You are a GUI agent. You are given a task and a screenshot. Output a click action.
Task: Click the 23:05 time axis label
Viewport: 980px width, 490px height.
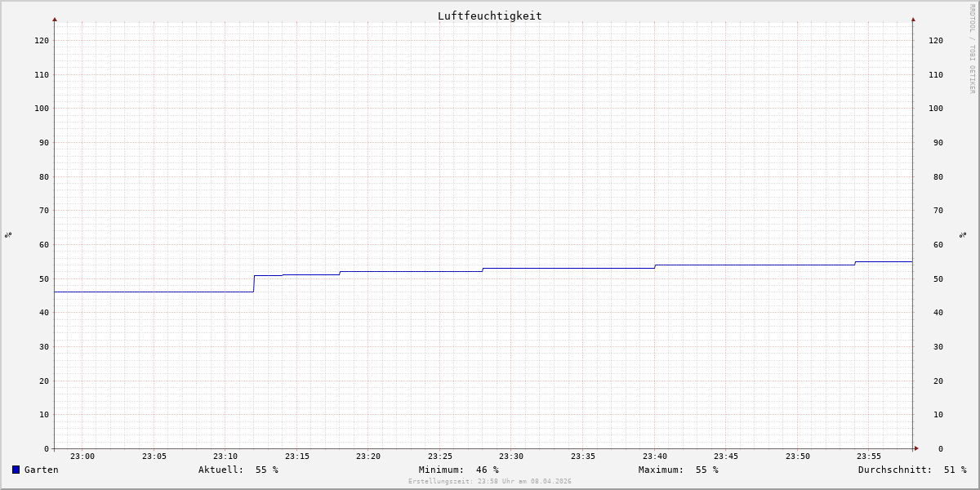click(154, 457)
